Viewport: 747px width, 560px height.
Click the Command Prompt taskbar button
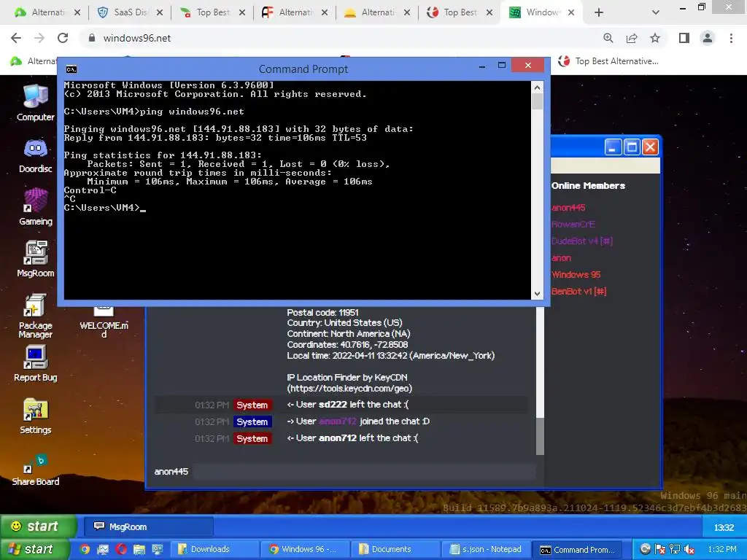pyautogui.click(x=578, y=550)
